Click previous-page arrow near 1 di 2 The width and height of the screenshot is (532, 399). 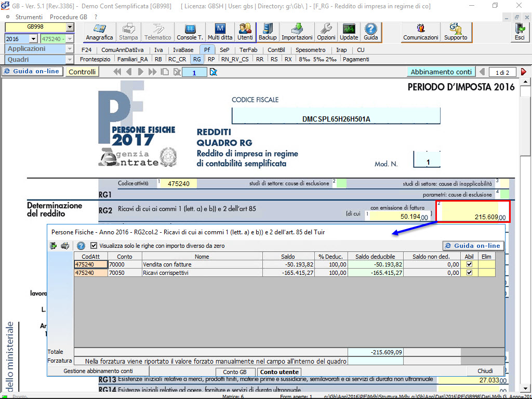(x=482, y=72)
